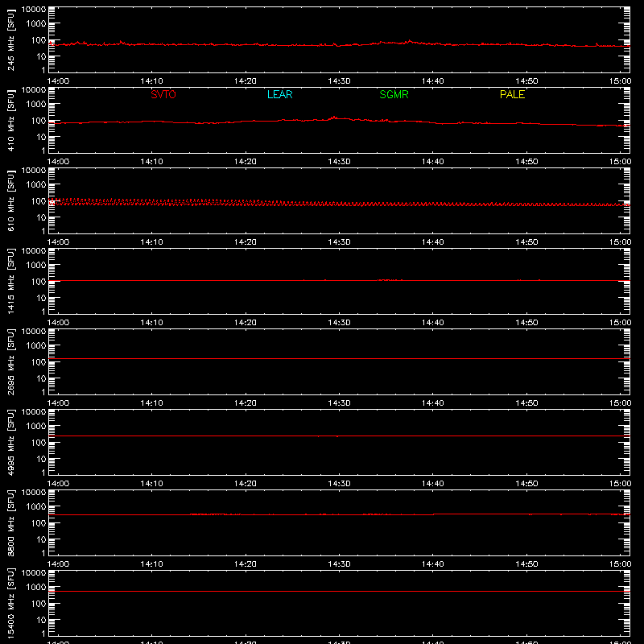This screenshot has width=644, height=644.
Task: Click the 100 tick of the 8800 MHz plot
Action: click(39, 523)
